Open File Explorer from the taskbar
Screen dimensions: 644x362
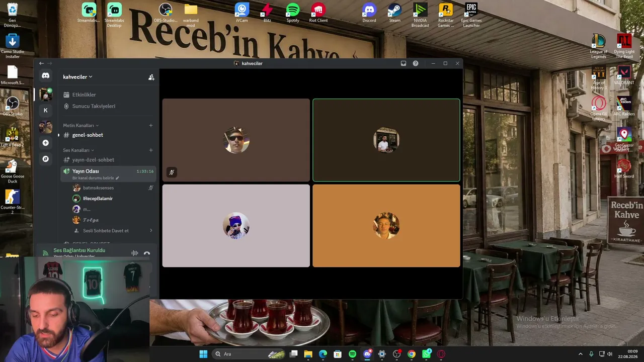click(x=308, y=354)
